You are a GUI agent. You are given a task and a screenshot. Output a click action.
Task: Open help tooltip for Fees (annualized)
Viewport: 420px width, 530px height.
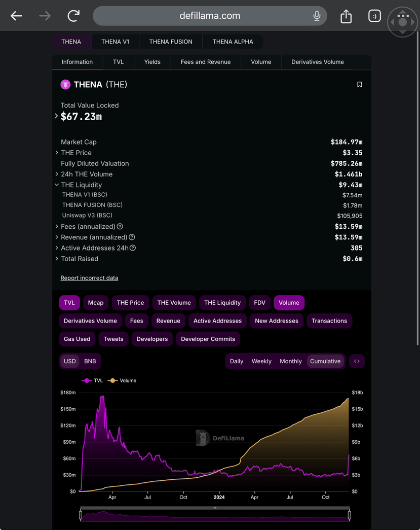coord(120,227)
